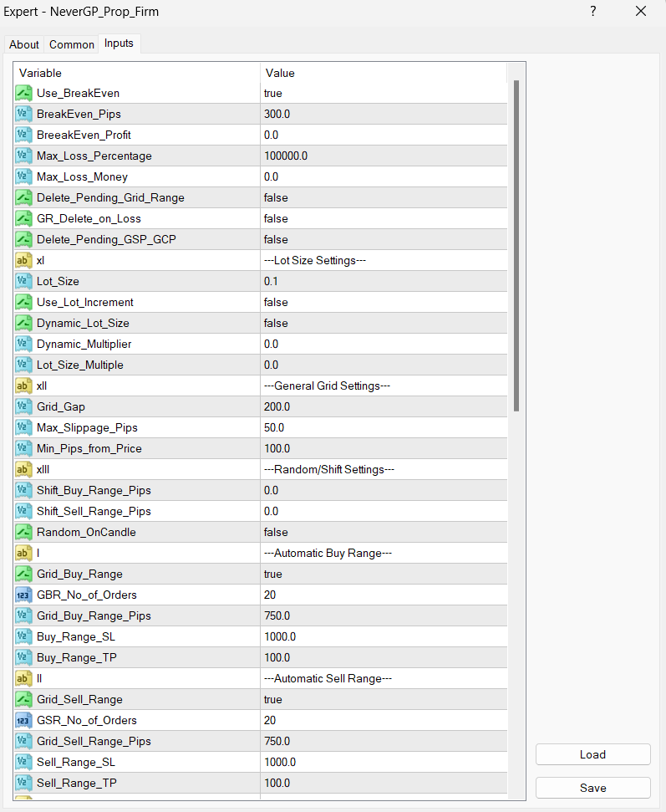The image size is (666, 812).
Task: Click the Lot_Size variable icon
Action: pyautogui.click(x=23, y=281)
